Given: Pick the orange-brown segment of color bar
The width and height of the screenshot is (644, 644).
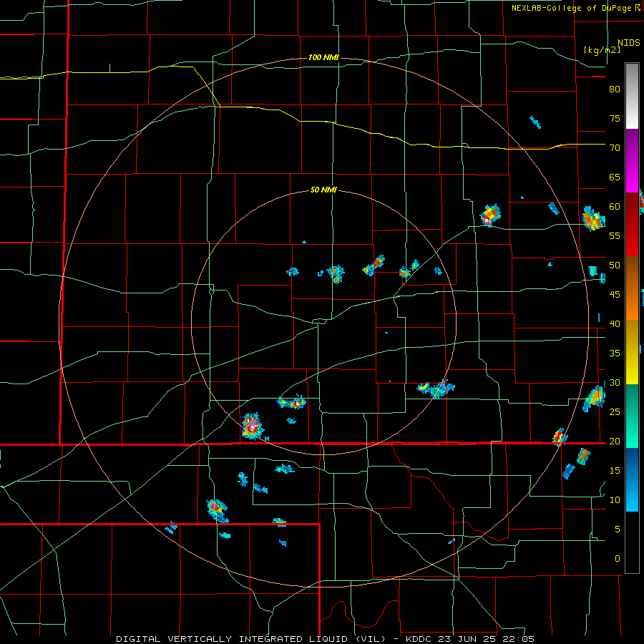Looking at the screenshot, I should coord(632,288).
